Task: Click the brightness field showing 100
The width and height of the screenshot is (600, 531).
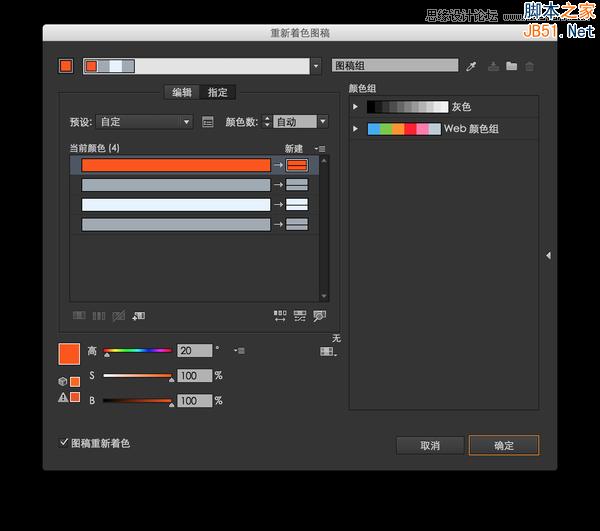Action: coord(194,401)
